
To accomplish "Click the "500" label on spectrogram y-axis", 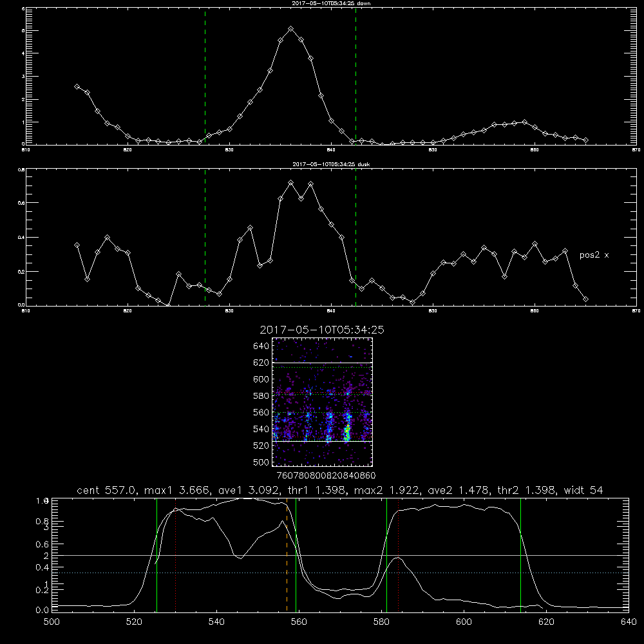I will pyautogui.click(x=261, y=462).
